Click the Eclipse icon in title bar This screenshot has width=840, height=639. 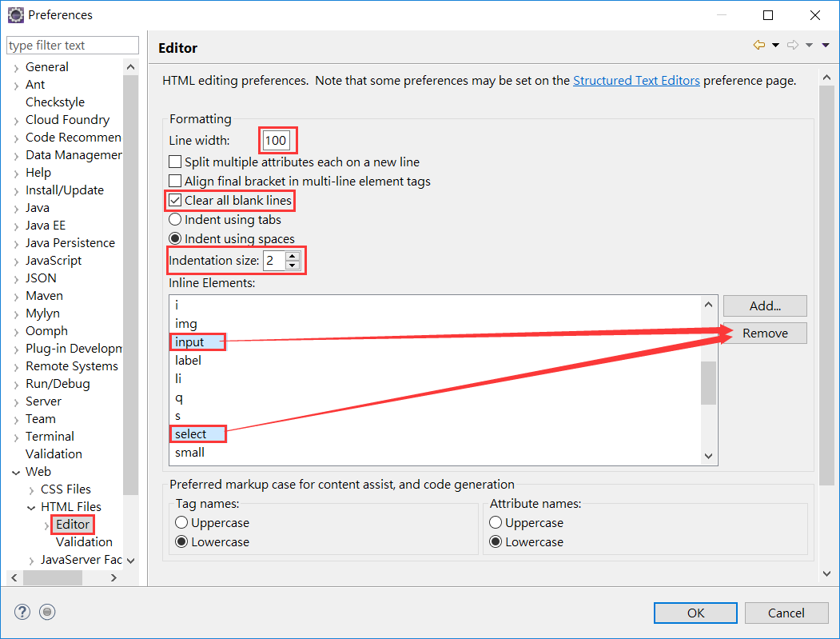15,15
